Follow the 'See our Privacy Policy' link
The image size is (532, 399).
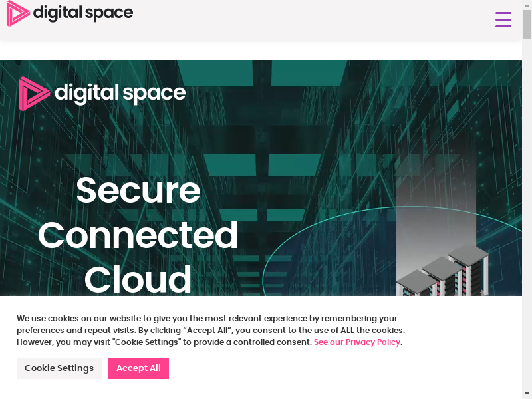click(357, 342)
